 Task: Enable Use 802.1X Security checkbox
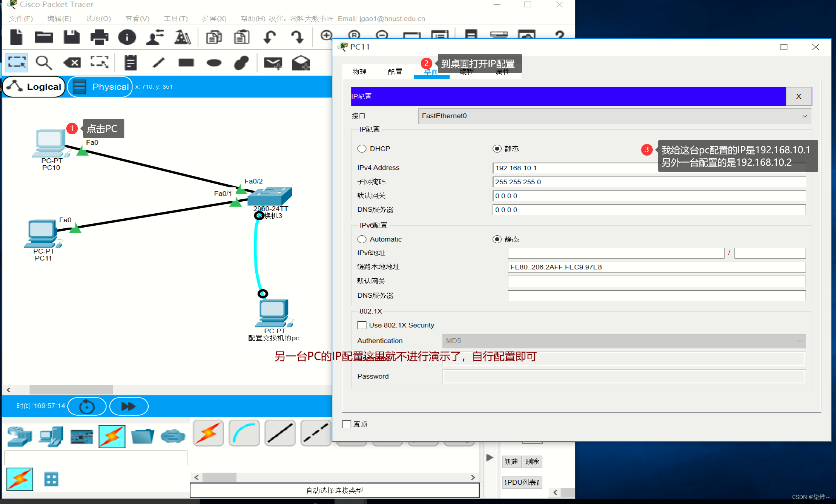pos(362,325)
